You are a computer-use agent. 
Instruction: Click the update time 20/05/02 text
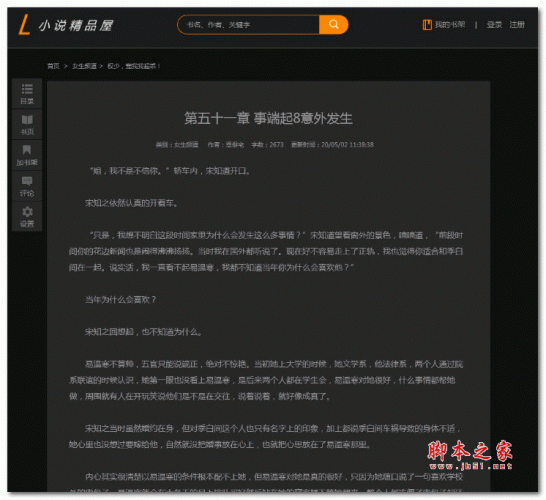333,144
